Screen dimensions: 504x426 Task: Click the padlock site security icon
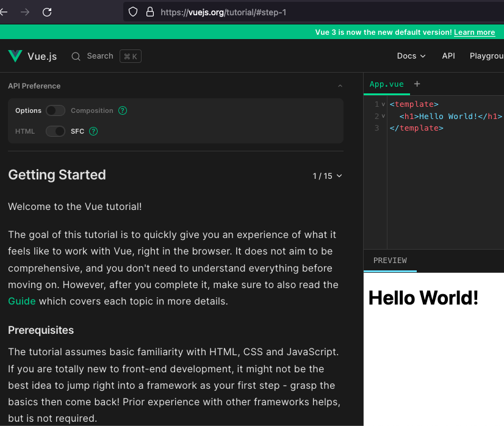pos(149,12)
